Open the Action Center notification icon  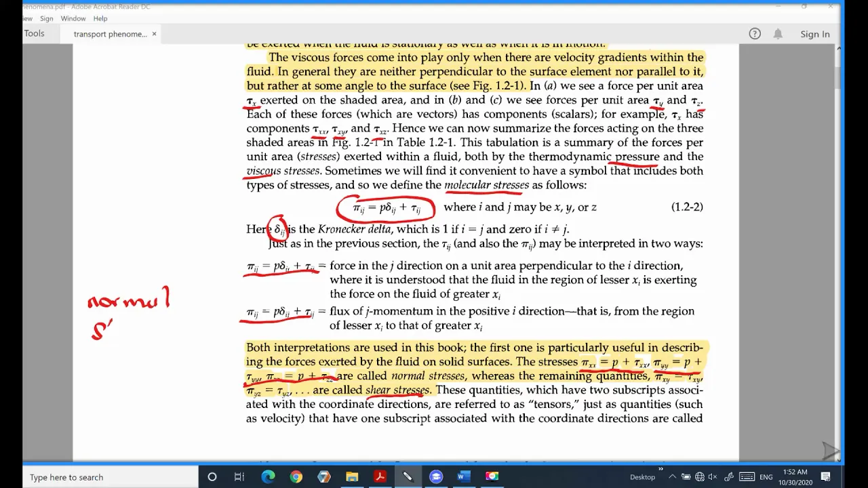(x=826, y=477)
